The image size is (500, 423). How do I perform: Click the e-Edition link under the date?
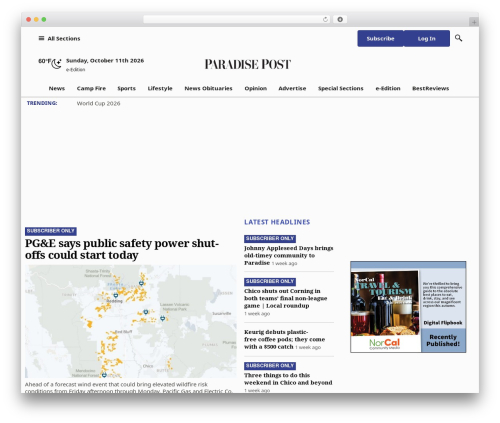(75, 70)
